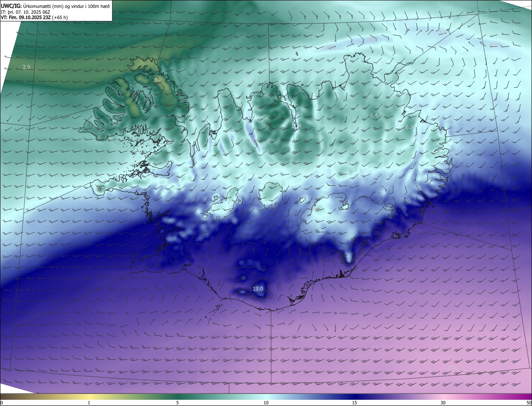
Task: Click the 4.5 value in north Iceland
Action: point(278,98)
